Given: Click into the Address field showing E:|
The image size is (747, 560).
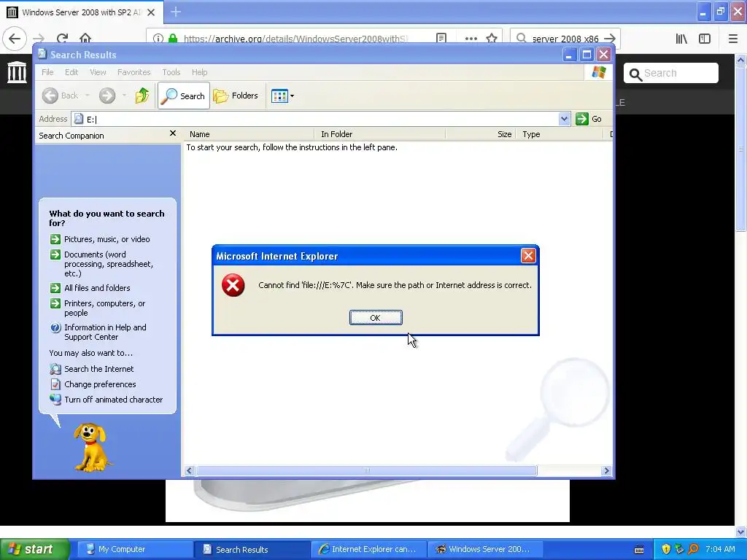Looking at the screenshot, I should click(315, 119).
